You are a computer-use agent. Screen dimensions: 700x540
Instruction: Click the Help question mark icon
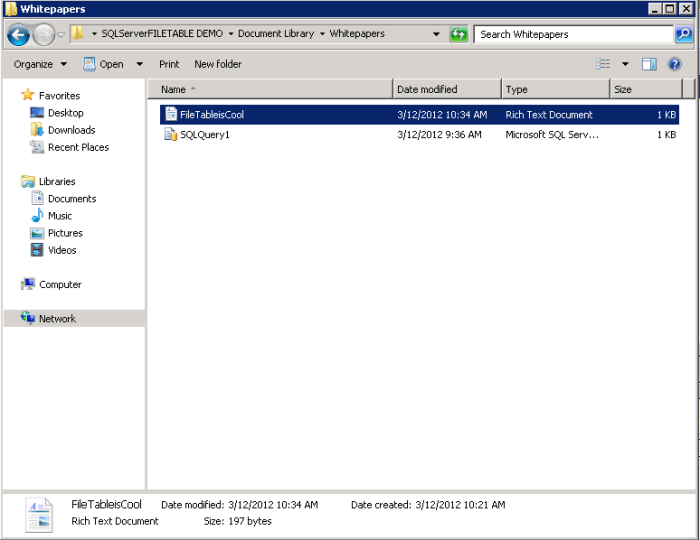[675, 64]
